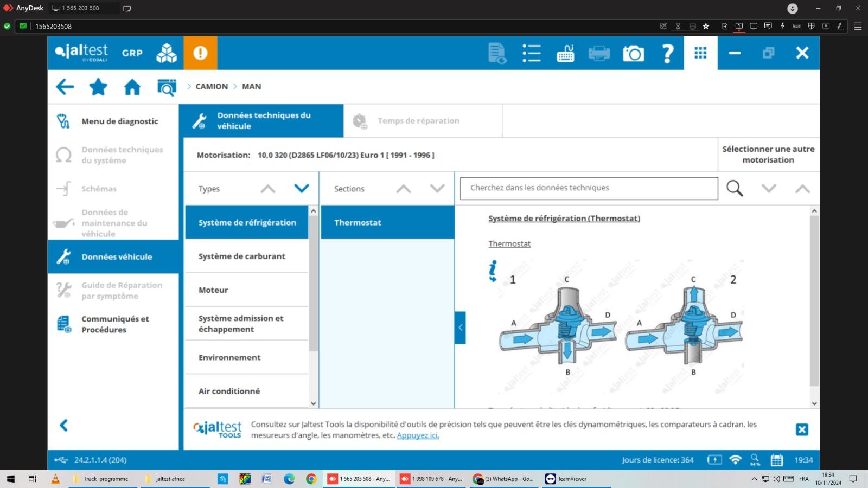Click the technical data search field
Viewport: 868px width, 488px height.
tap(589, 188)
